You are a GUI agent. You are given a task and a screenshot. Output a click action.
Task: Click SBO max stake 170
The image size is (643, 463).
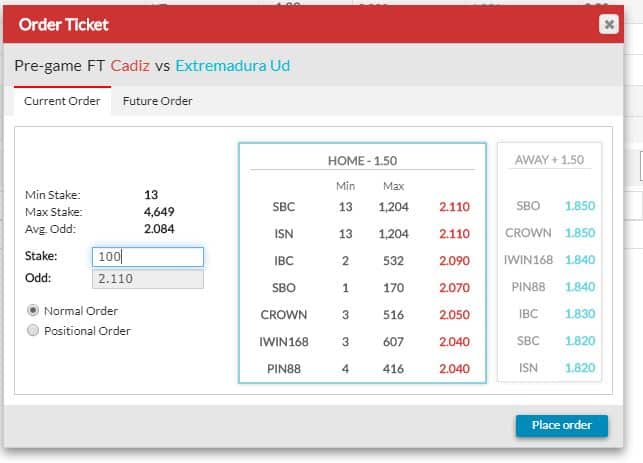tap(393, 288)
